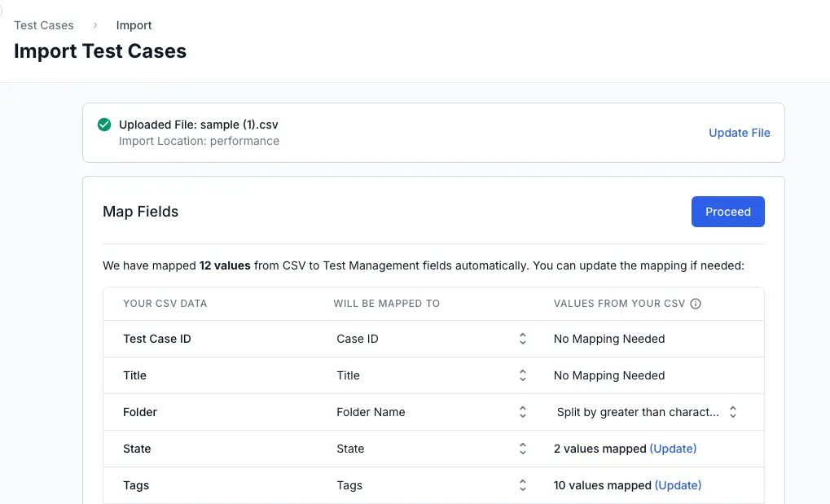The height and width of the screenshot is (504, 830).
Task: Go to Test Cases breadcrumb
Action: coord(44,25)
